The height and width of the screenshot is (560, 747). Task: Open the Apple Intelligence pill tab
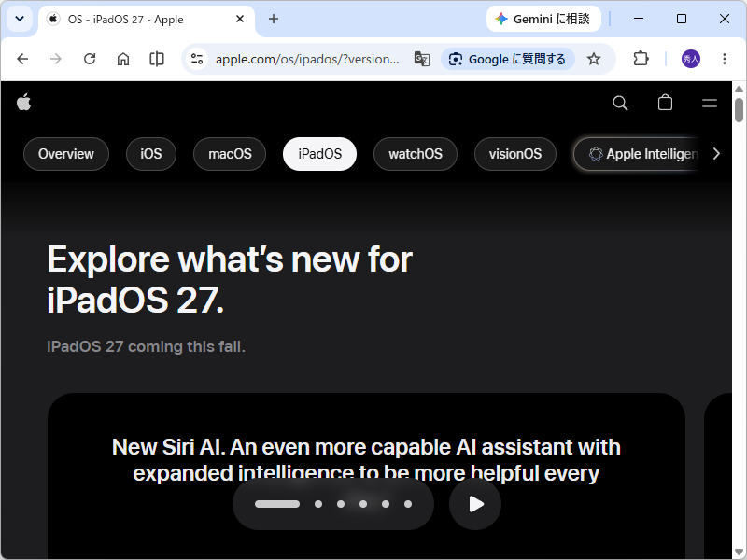(639, 154)
